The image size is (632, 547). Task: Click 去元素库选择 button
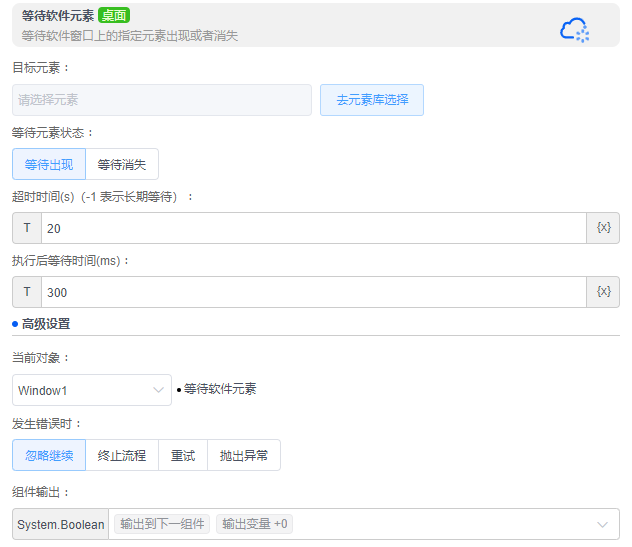[x=372, y=100]
